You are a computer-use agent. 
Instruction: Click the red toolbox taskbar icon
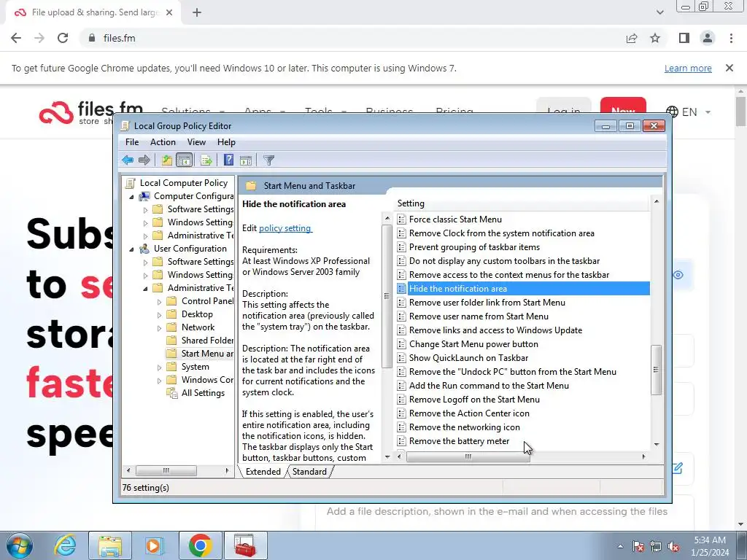click(245, 545)
